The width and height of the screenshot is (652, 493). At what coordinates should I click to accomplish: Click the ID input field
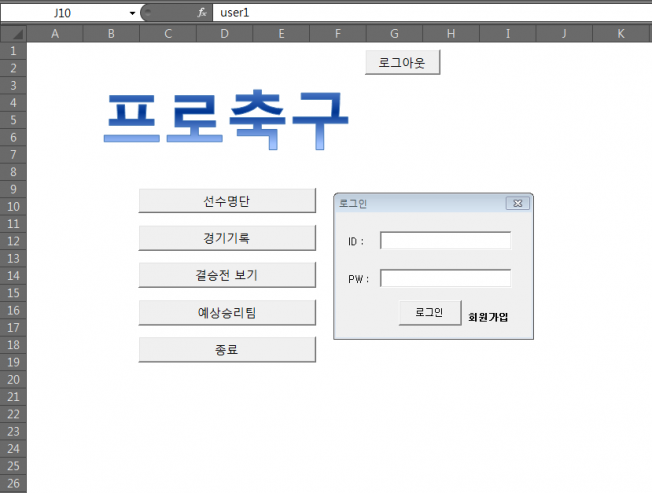[445, 240]
